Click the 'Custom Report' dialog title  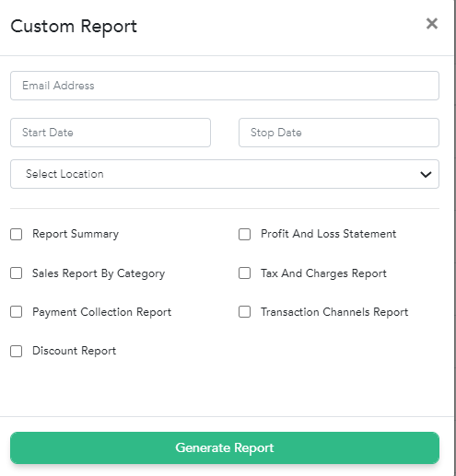(74, 27)
